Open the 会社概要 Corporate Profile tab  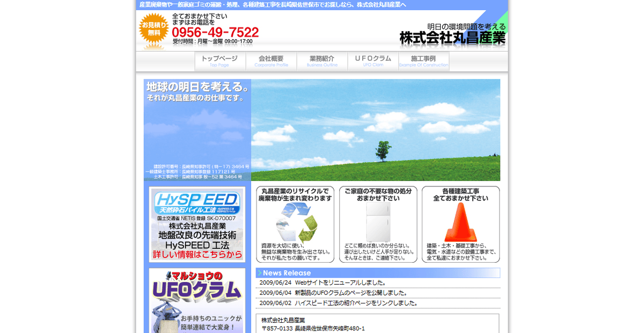pos(272,60)
